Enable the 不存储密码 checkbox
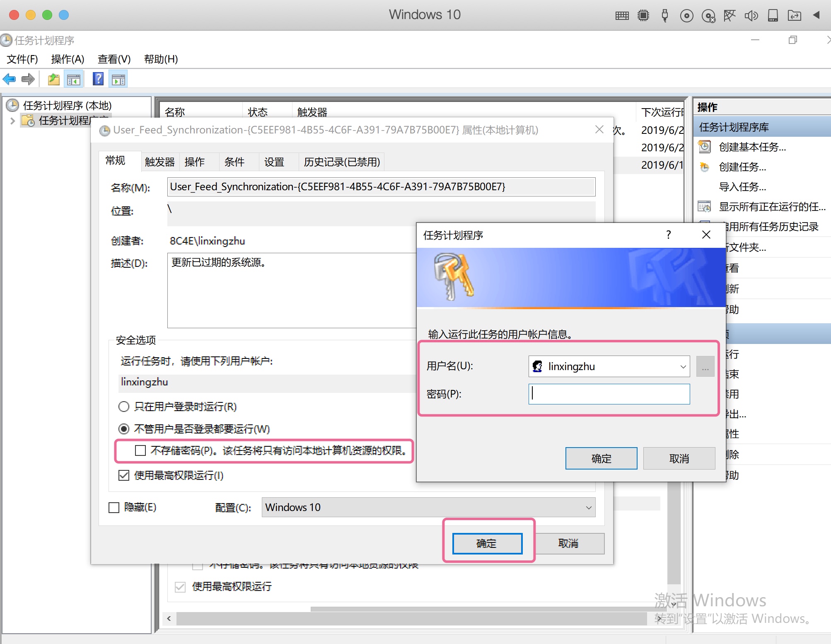The image size is (831, 644). coord(140,450)
